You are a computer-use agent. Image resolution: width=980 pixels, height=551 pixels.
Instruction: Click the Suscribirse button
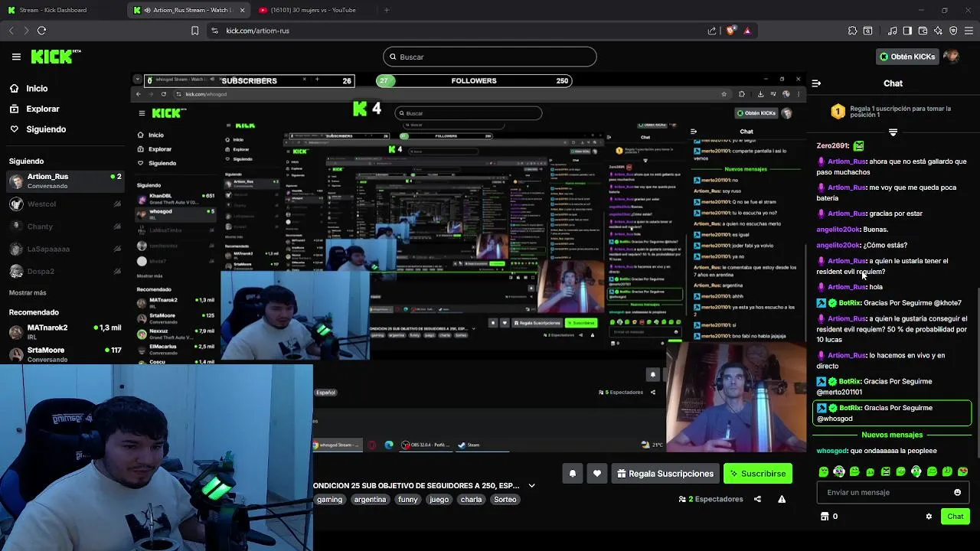point(758,474)
